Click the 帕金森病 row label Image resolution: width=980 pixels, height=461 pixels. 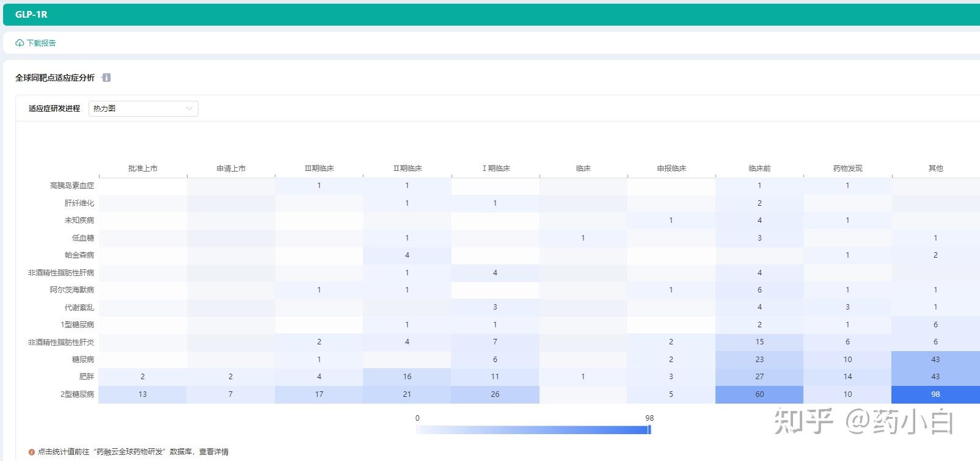[79, 255]
